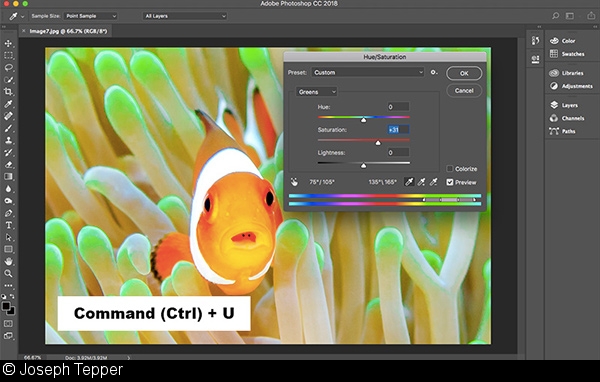Select the History Brush tool
Viewport: 600px width, 382px height.
tap(8, 152)
